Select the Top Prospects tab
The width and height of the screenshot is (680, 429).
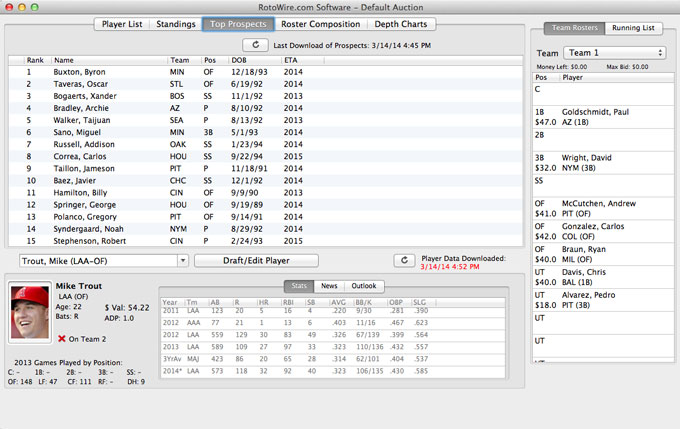pos(238,24)
